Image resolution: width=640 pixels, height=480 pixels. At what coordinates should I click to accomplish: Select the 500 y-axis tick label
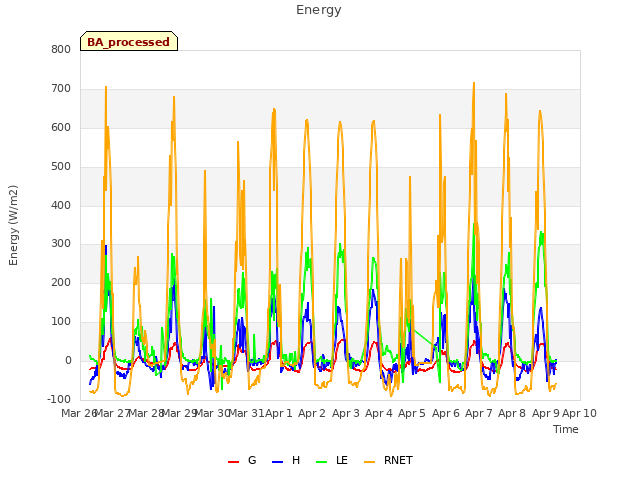point(61,167)
